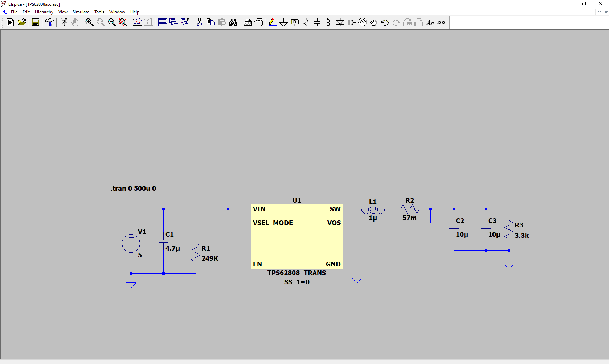Run the simulation
The width and height of the screenshot is (609, 364).
pyautogui.click(x=10, y=22)
